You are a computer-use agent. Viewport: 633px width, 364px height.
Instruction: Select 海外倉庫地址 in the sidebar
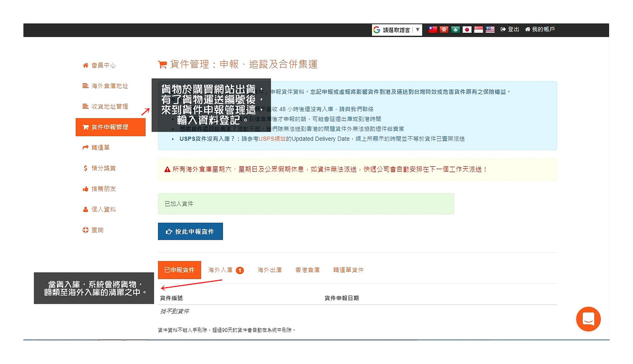point(109,86)
